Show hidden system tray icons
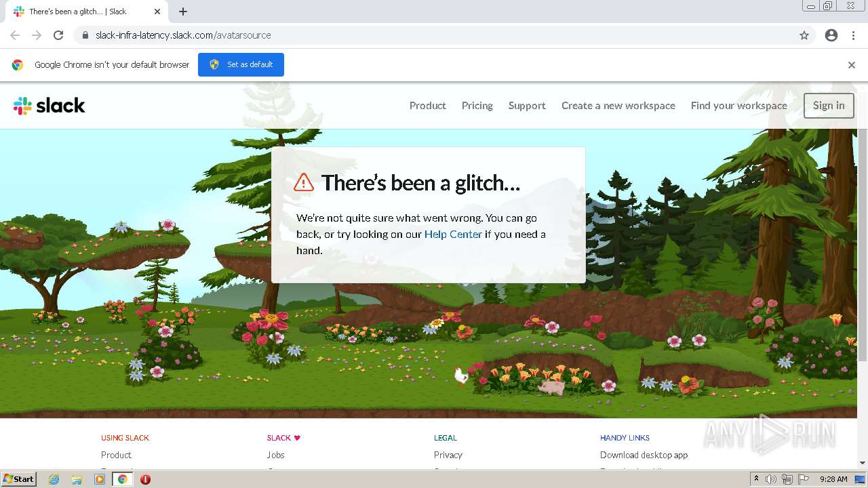 tap(756, 479)
